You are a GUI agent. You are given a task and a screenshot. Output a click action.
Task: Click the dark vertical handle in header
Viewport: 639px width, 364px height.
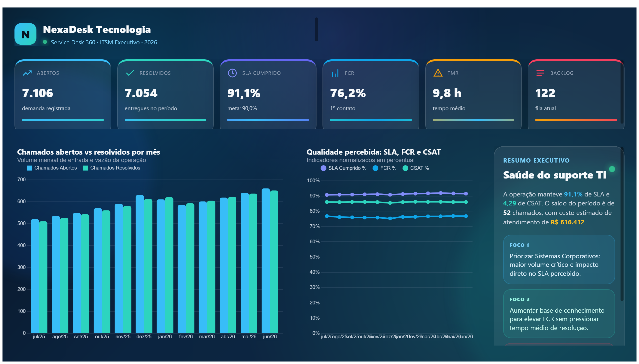click(x=316, y=29)
